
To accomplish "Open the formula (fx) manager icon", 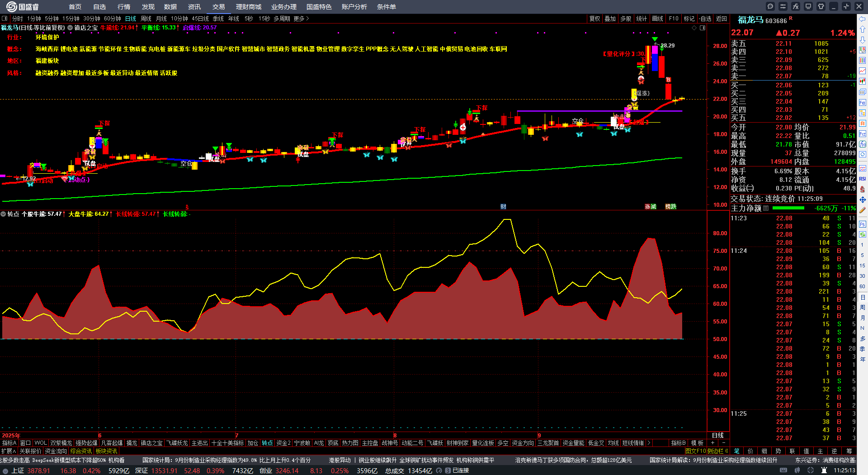I will pyautogui.click(x=796, y=6).
